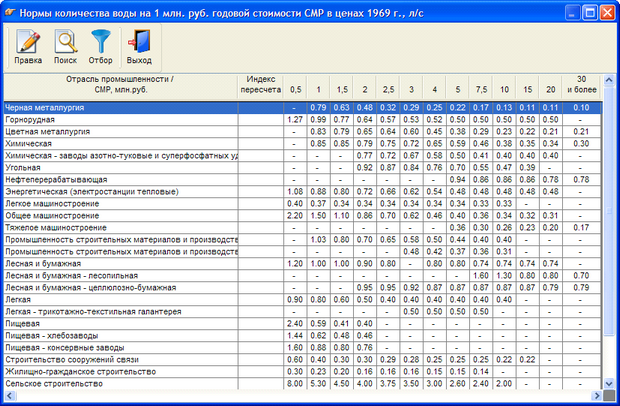
Task: Select the Цветная металлургия row
Action: click(x=302, y=132)
